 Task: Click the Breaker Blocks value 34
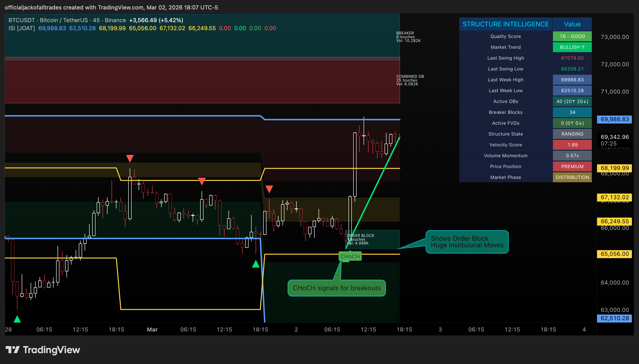coord(572,112)
